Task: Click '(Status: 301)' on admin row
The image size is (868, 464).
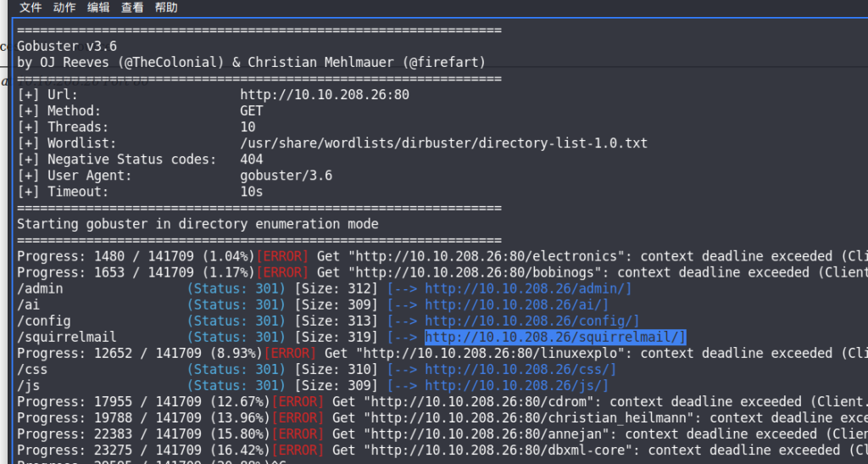Action: [x=236, y=288]
